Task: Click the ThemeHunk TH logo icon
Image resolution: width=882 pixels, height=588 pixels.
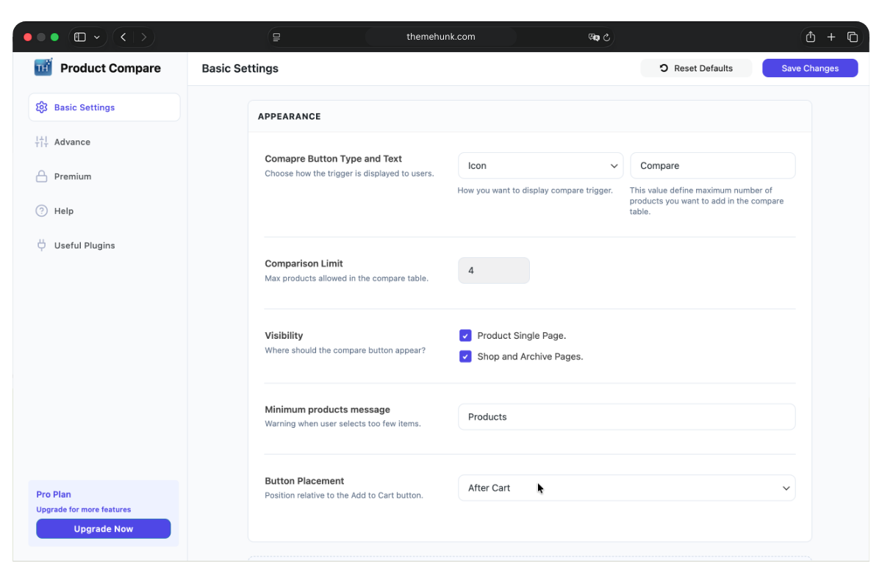Action: tap(43, 67)
